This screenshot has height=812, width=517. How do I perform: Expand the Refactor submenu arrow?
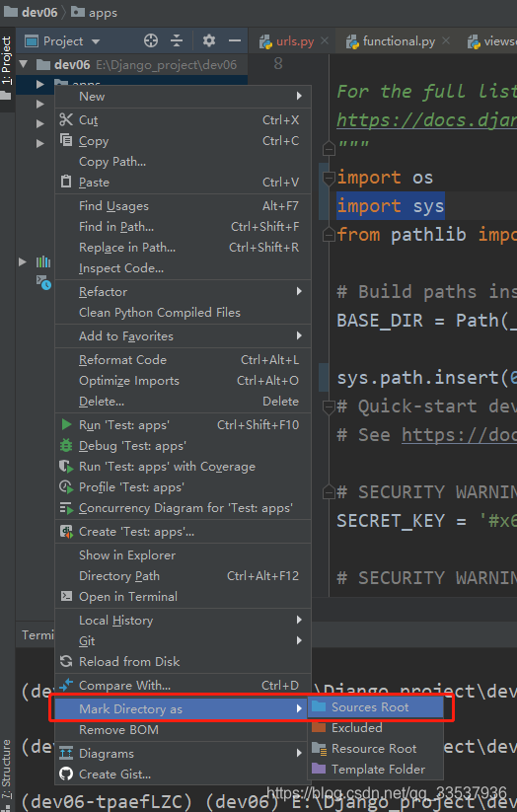click(299, 292)
